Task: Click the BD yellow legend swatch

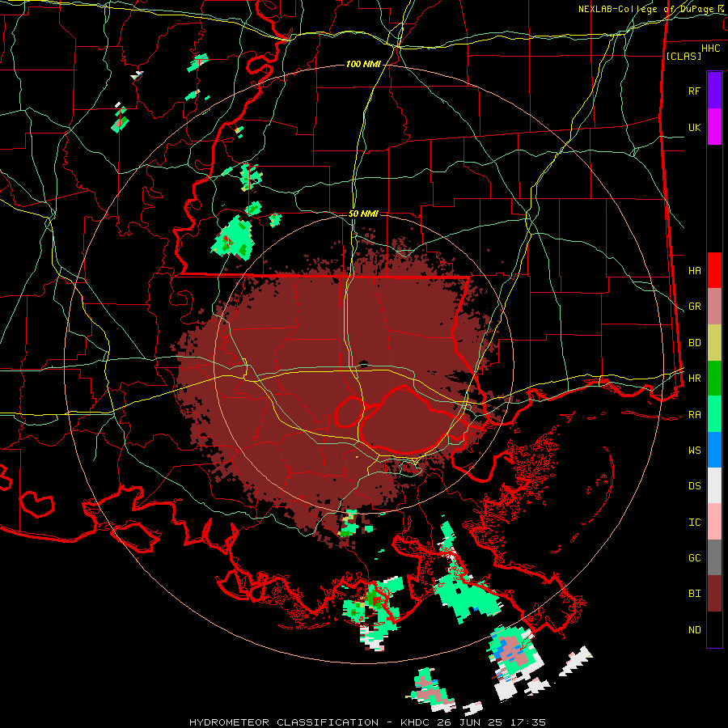Action: point(714,343)
